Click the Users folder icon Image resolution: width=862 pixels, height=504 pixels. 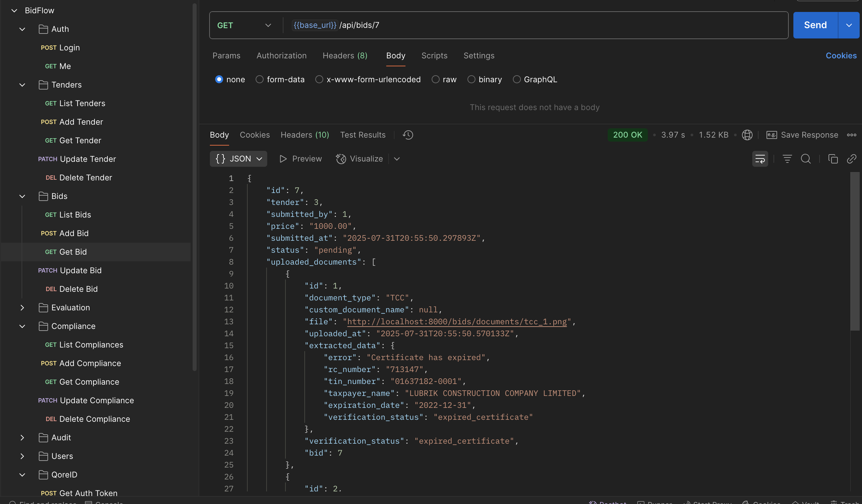pyautogui.click(x=43, y=456)
